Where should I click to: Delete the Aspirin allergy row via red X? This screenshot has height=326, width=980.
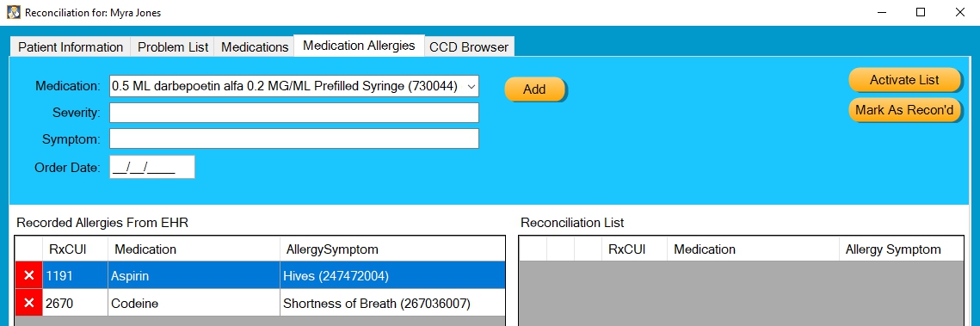point(28,275)
